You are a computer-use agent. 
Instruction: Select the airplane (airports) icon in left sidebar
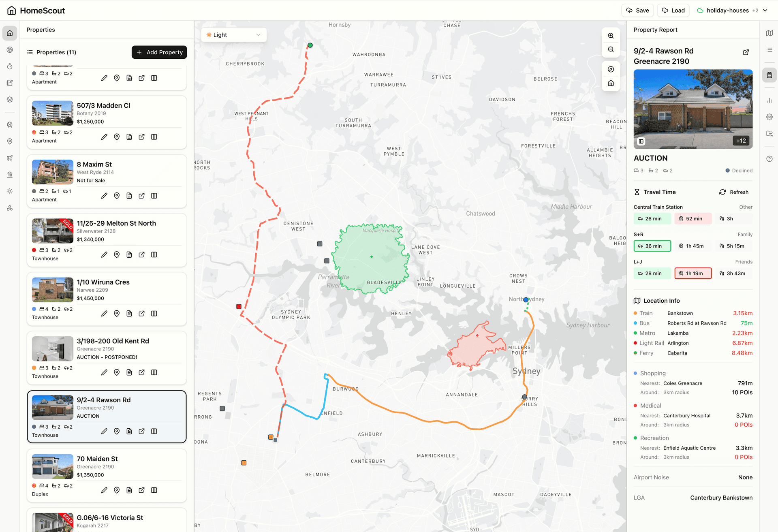coord(10,158)
